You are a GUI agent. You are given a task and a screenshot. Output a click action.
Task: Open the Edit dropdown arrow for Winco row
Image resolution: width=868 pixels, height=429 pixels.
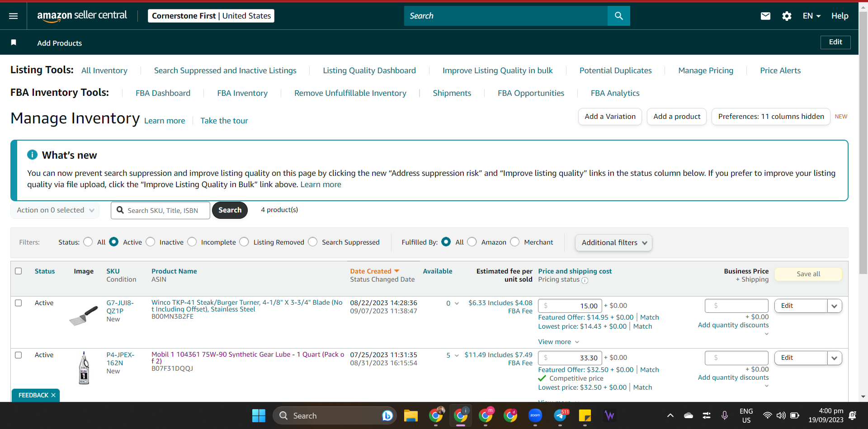834,306
